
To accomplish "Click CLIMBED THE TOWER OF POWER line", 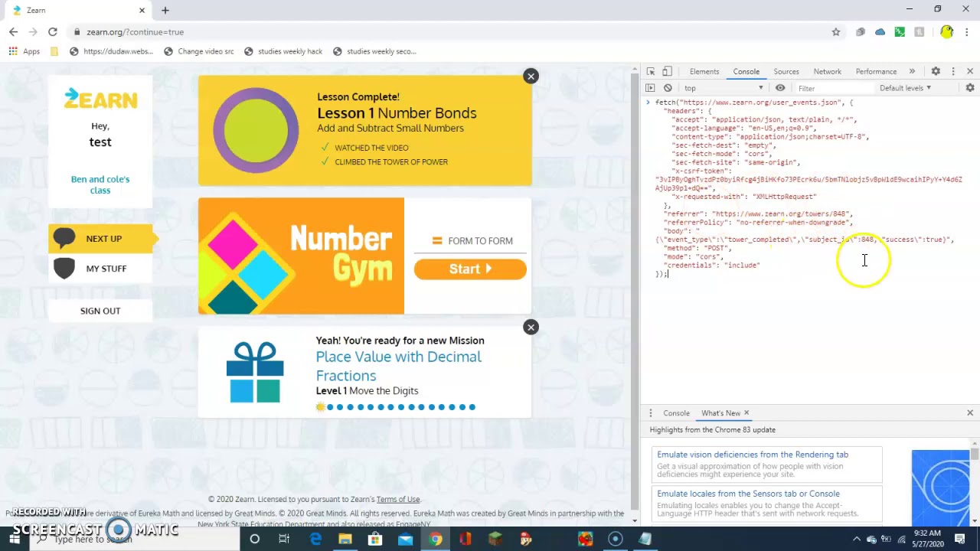I will coord(384,162).
